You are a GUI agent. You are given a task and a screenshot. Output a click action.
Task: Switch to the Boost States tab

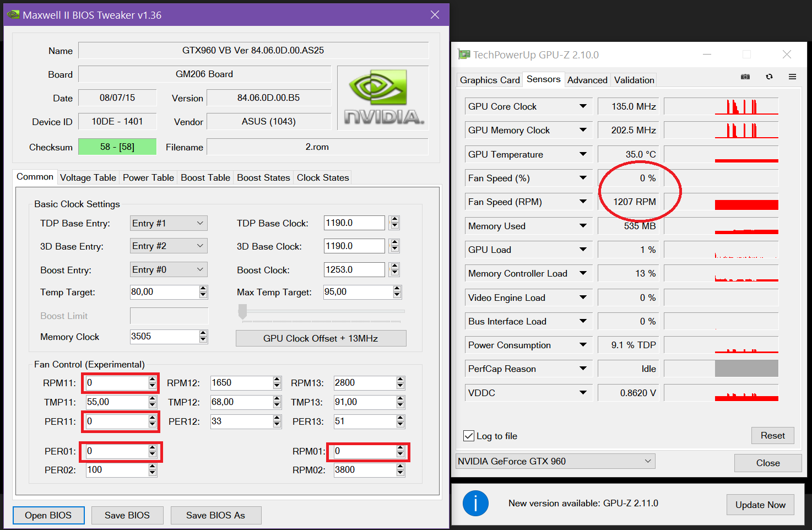[x=263, y=177]
